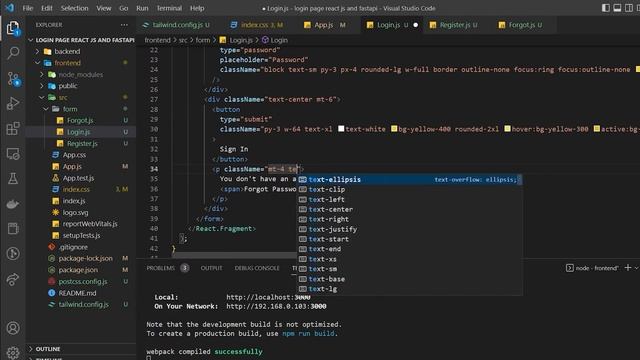Expand the backend folder
The width and height of the screenshot is (640, 360).
[x=67, y=51]
